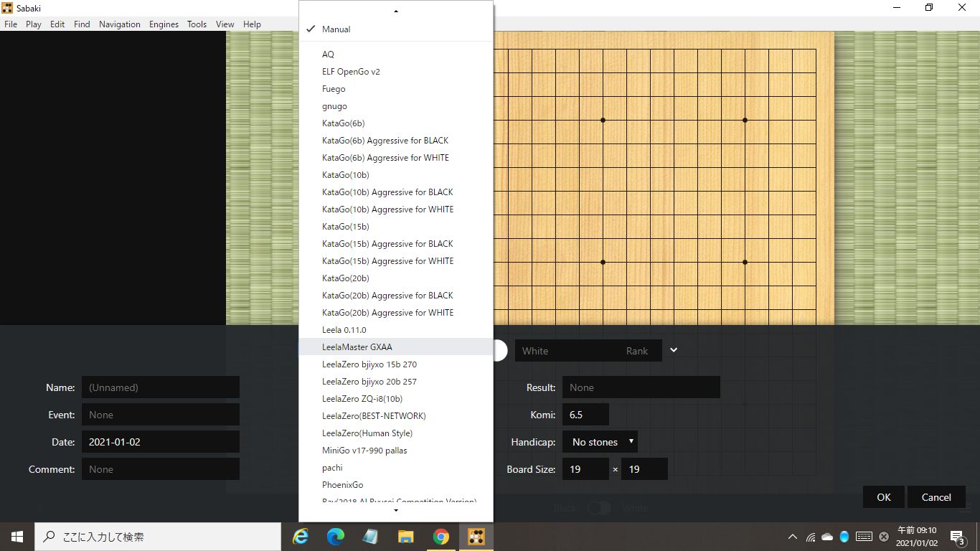This screenshot has width=980, height=551.
Task: Click the scroll-down arrow below the engine list
Action: pos(396,510)
